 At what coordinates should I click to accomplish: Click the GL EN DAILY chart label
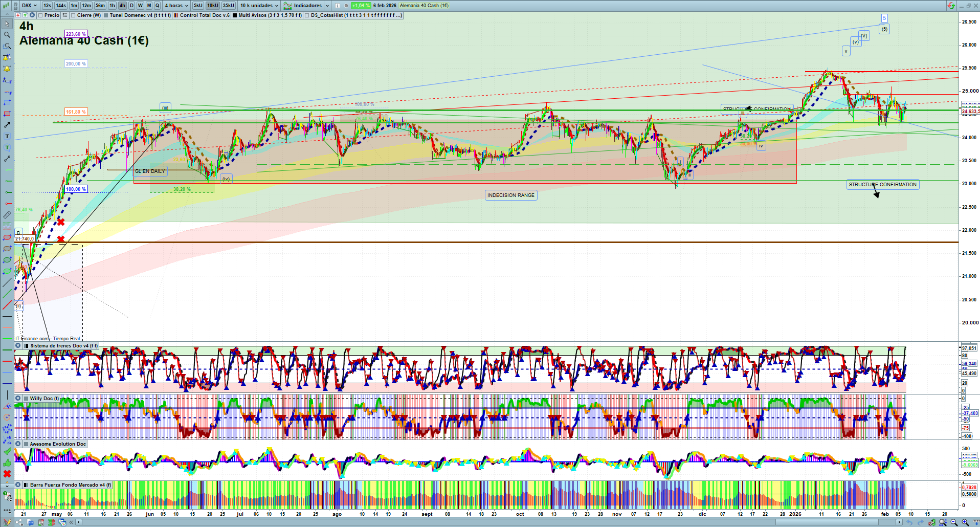(150, 171)
